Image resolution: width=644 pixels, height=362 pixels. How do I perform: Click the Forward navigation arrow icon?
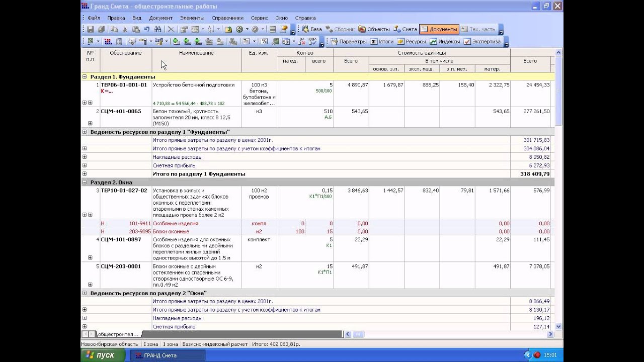[255, 30]
